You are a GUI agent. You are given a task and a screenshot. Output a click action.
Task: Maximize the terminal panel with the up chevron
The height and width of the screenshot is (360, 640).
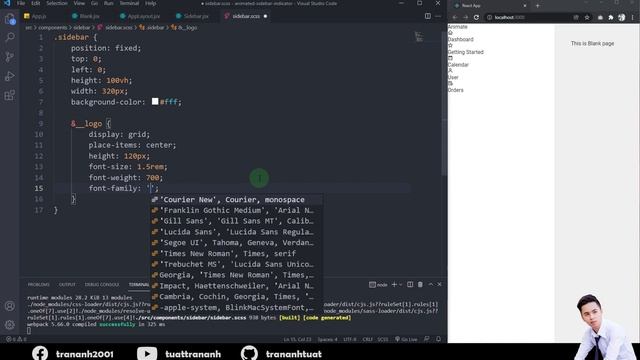(x=431, y=284)
